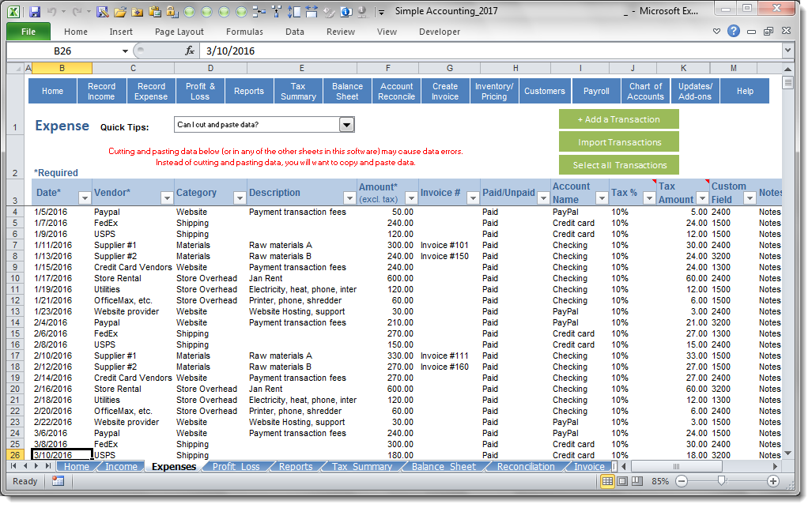Click the + Add a Transaction button

619,119
